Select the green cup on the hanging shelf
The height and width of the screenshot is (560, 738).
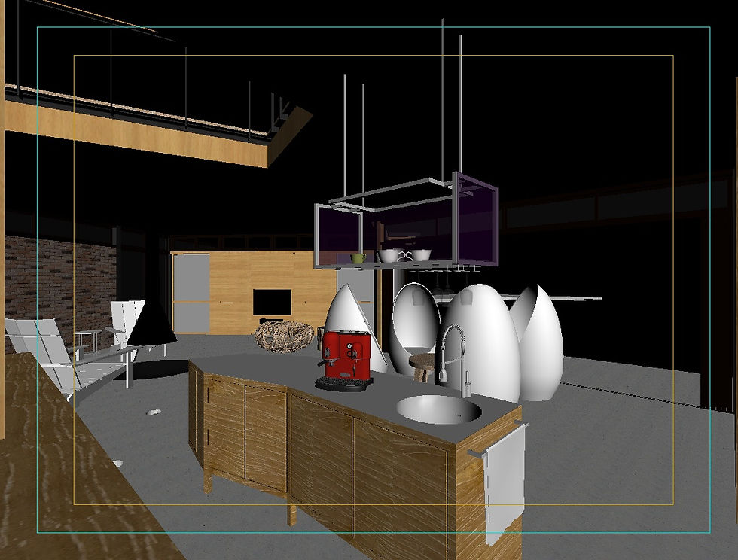358,258
